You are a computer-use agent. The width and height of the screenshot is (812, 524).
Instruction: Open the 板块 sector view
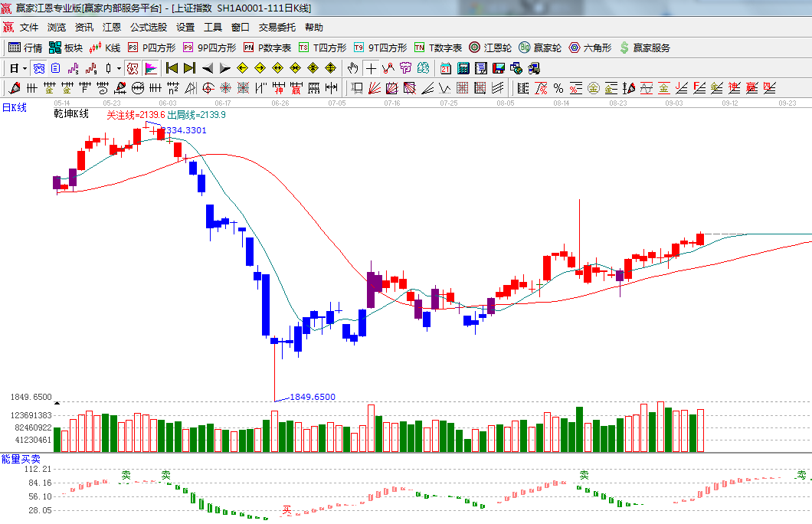pyautogui.click(x=65, y=47)
